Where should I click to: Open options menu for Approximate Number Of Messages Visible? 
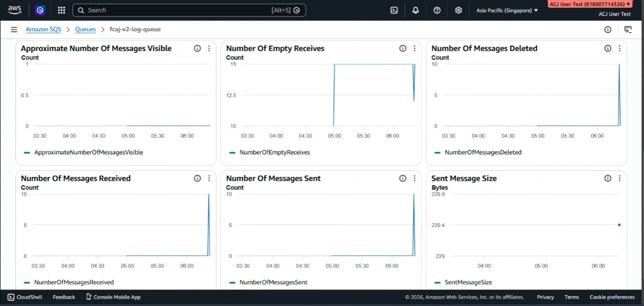tap(209, 48)
